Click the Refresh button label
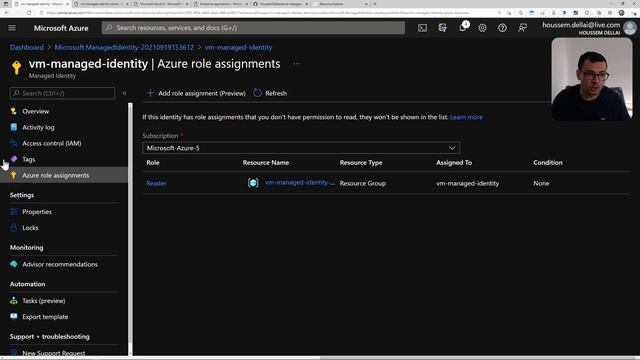The image size is (640, 360). point(276,93)
